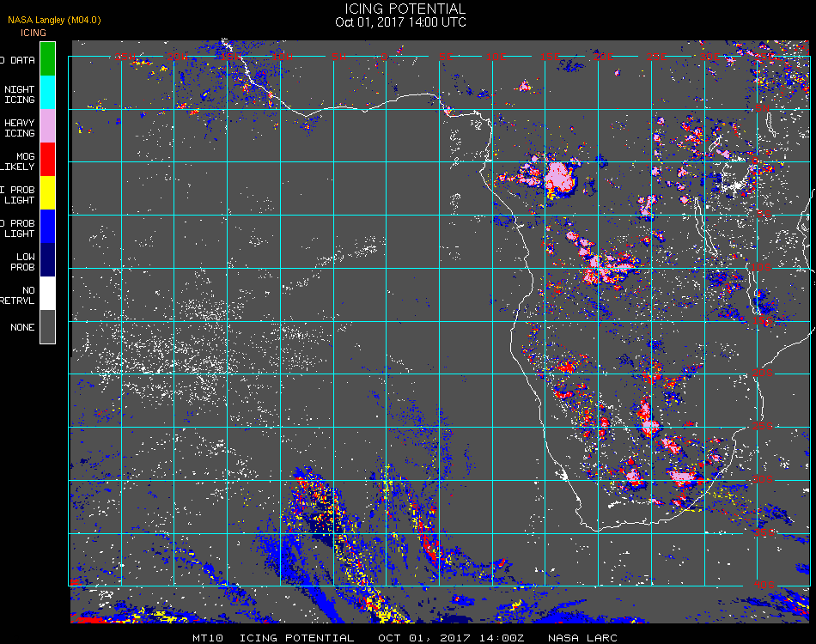Click the 'NO DATA' legend label
The width and height of the screenshot is (816, 644).
point(18,60)
